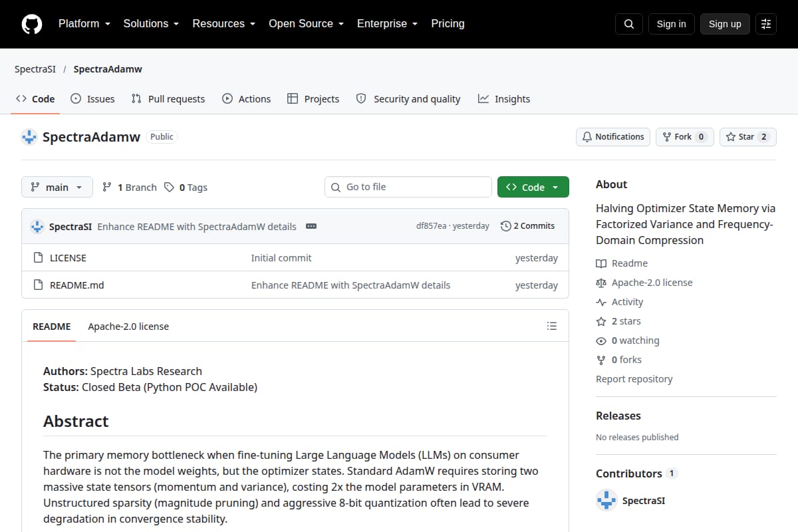Switch to the Pull requests tab
Screen dimensions: 798x532
[168, 99]
